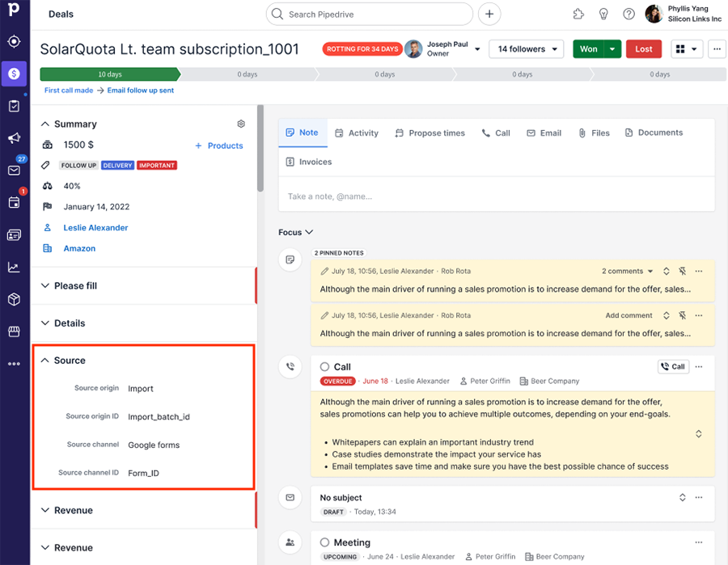The height and width of the screenshot is (565, 728).
Task: Mark the overdue Call activity as done
Action: tap(324, 366)
